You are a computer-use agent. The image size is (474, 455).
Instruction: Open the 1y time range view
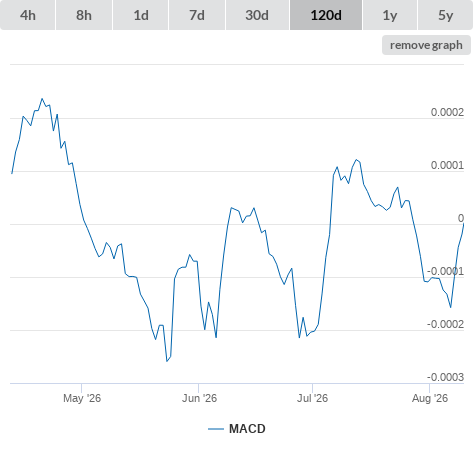coord(390,15)
